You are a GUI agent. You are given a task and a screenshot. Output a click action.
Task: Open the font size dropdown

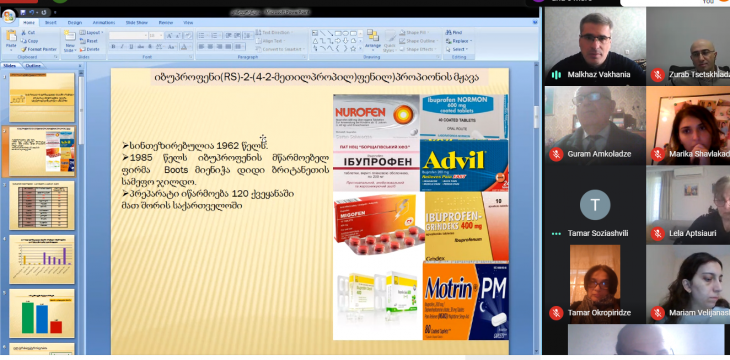[x=156, y=35]
